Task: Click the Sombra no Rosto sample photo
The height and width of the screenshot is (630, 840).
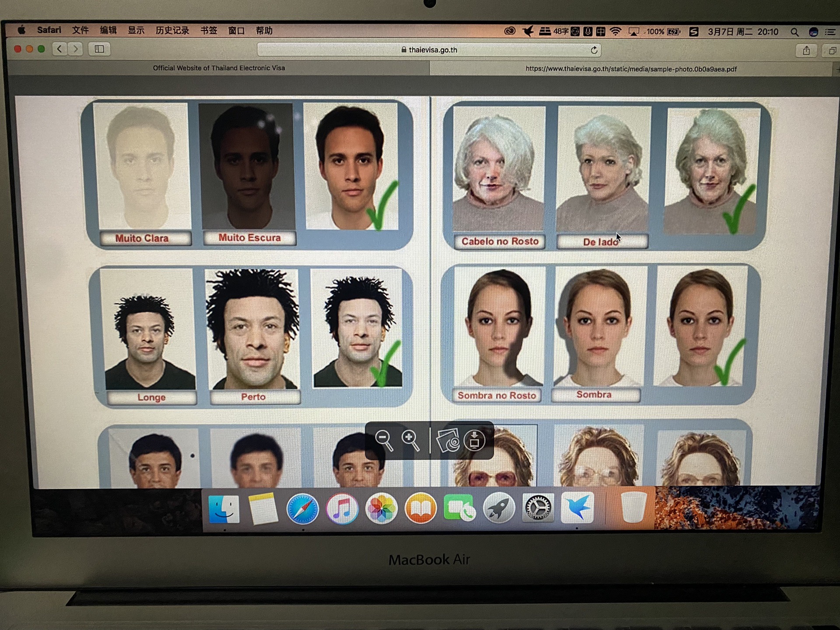Action: pos(499,326)
